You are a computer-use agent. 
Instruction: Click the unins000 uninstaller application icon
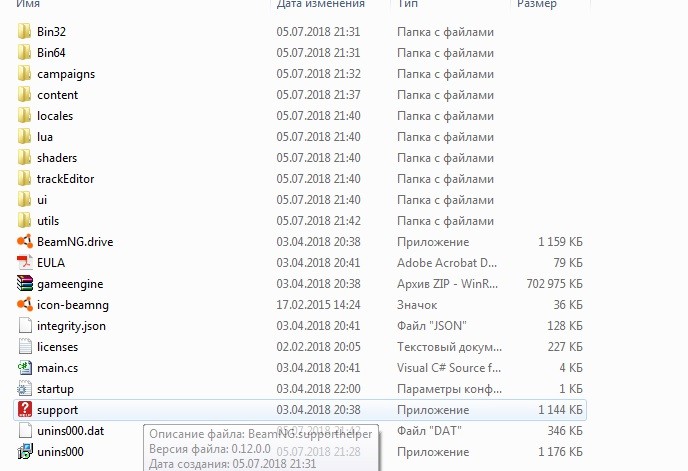click(x=25, y=452)
